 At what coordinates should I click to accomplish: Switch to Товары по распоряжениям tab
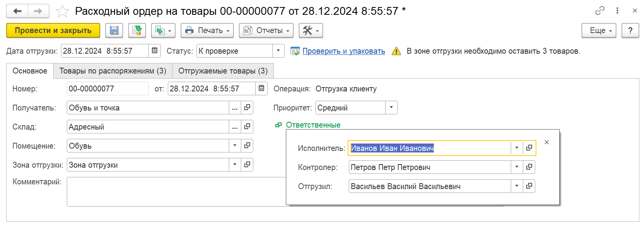(113, 71)
